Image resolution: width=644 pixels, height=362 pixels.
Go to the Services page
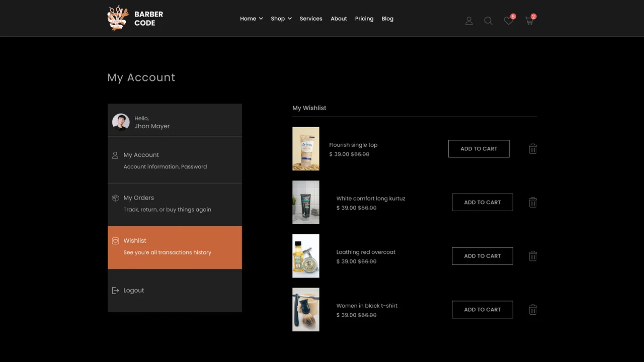pos(311,19)
